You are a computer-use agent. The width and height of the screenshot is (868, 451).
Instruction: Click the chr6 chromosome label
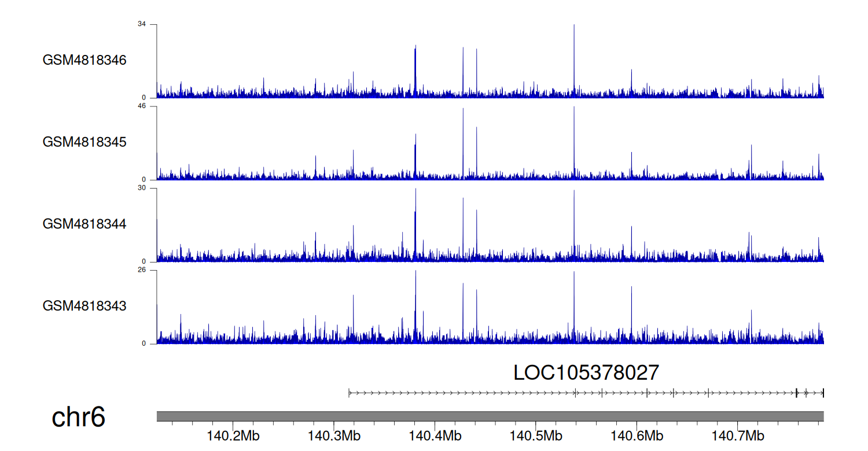coord(78,417)
